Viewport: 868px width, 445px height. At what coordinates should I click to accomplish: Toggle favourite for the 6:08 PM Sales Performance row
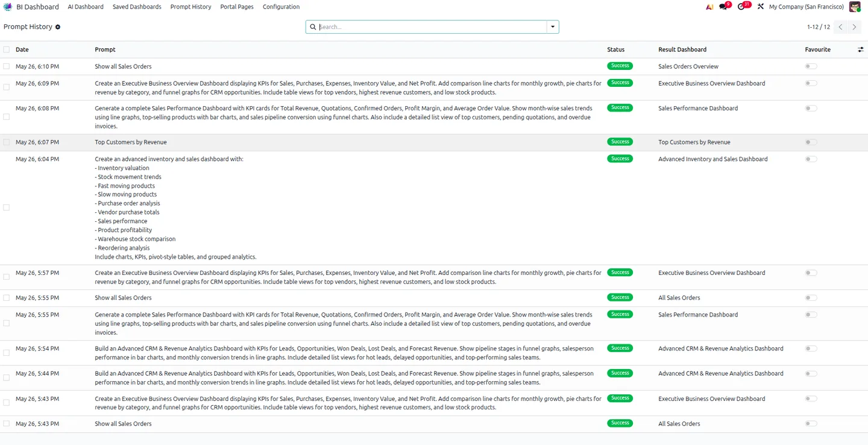point(811,109)
